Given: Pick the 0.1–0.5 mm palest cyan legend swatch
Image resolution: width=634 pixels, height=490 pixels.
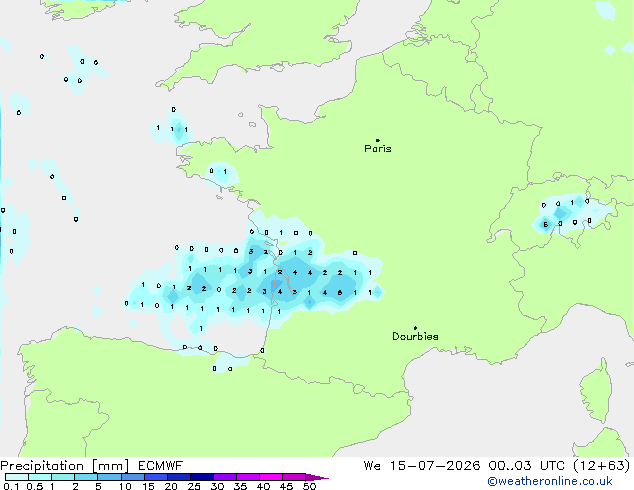Looking at the screenshot, I should [17, 477].
